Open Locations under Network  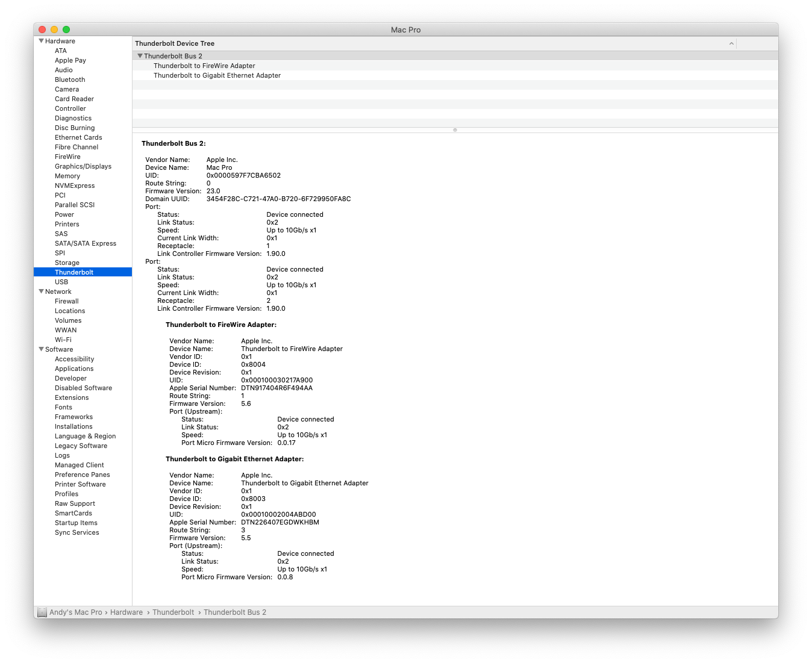point(70,311)
